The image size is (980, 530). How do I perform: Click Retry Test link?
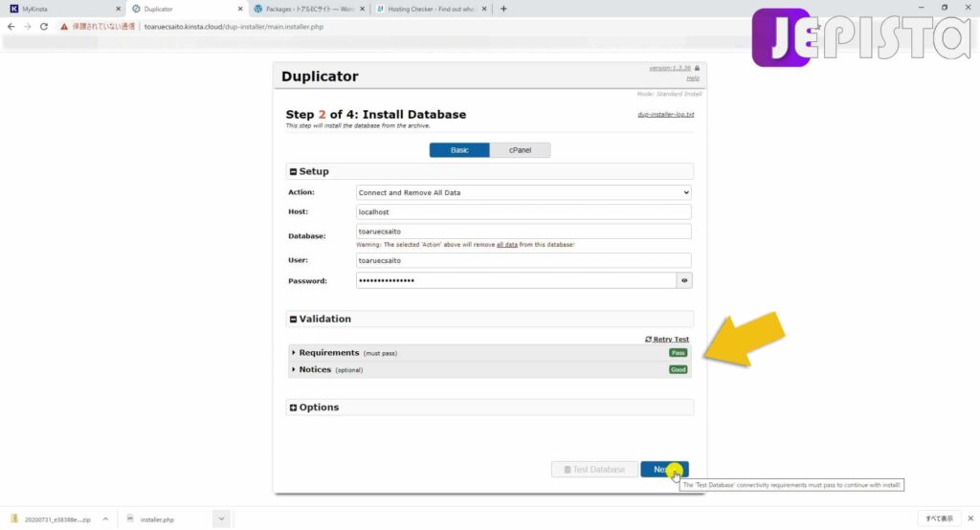click(667, 340)
